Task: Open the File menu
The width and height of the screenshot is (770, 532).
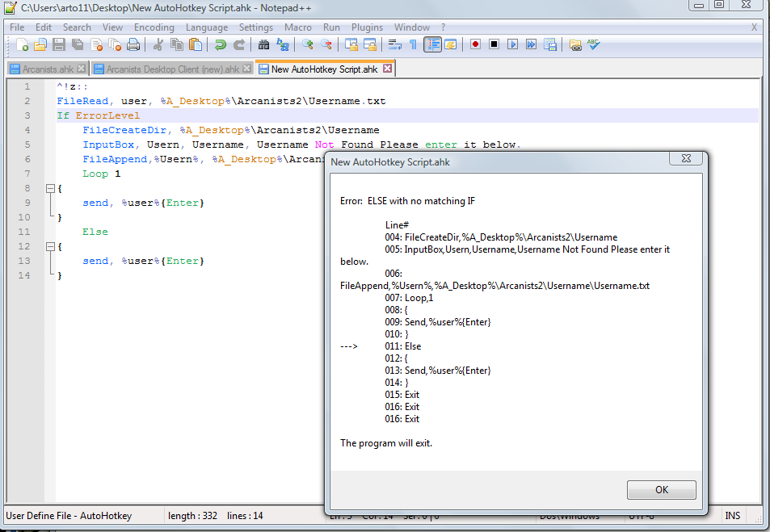Action: [17, 27]
